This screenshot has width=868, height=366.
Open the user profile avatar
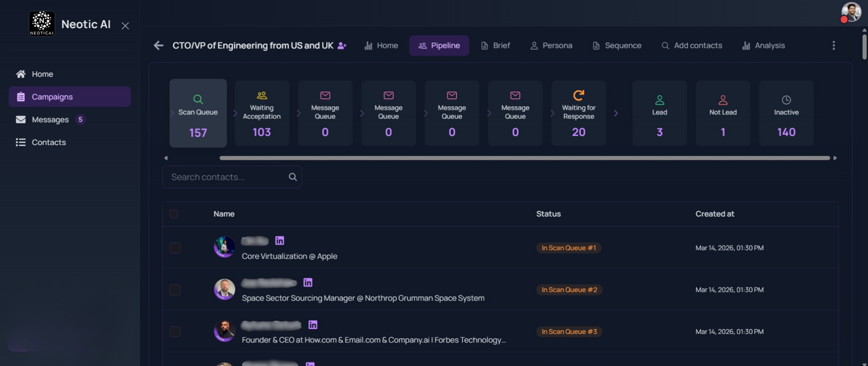851,12
